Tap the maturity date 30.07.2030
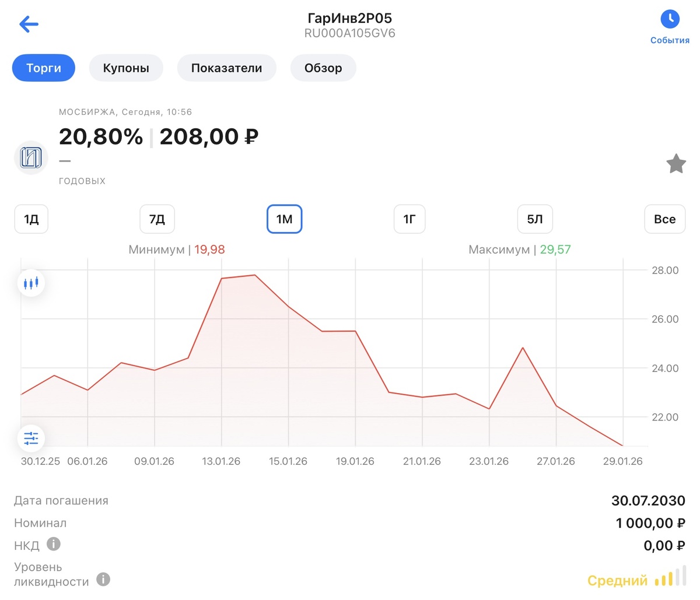This screenshot has height=600, width=700. (x=648, y=500)
